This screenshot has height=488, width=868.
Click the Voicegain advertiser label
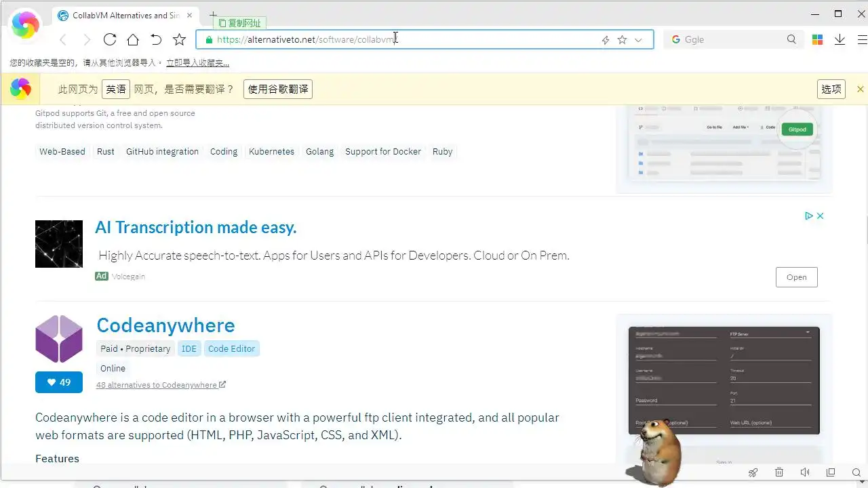point(128,277)
